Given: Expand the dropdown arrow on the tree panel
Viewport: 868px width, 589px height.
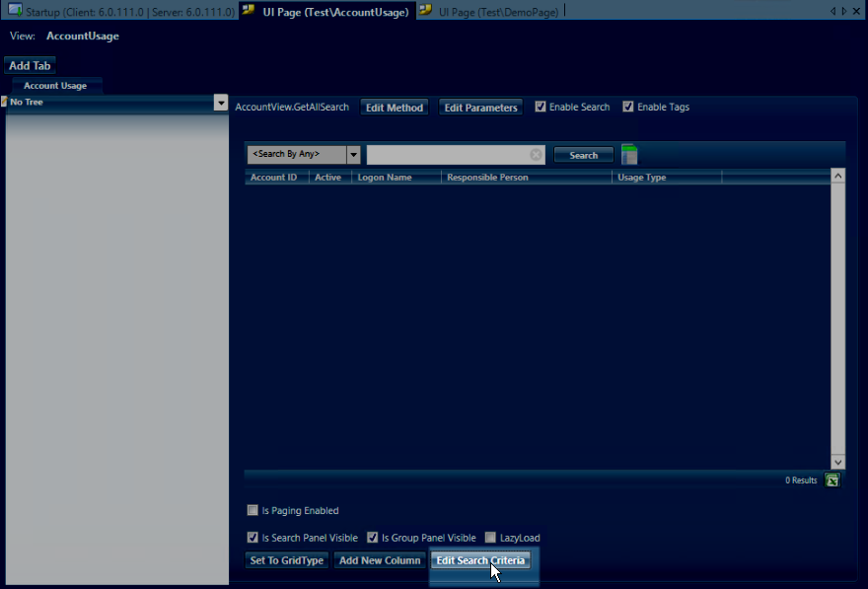Looking at the screenshot, I should pyautogui.click(x=220, y=102).
